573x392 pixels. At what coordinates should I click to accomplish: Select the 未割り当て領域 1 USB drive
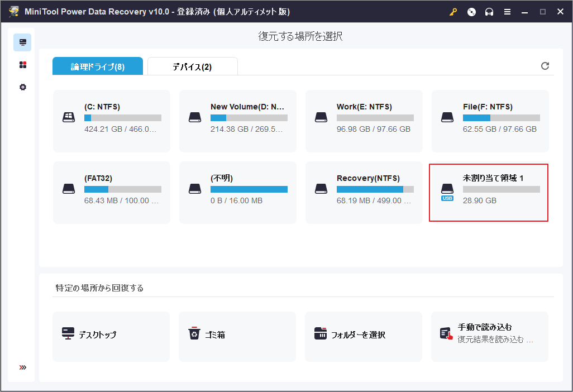click(489, 193)
